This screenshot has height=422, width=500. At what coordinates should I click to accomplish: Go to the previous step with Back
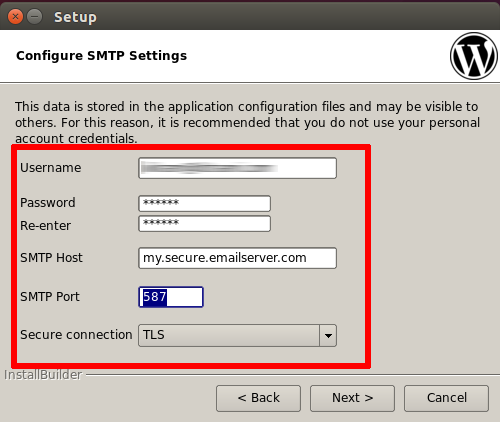[x=258, y=398]
